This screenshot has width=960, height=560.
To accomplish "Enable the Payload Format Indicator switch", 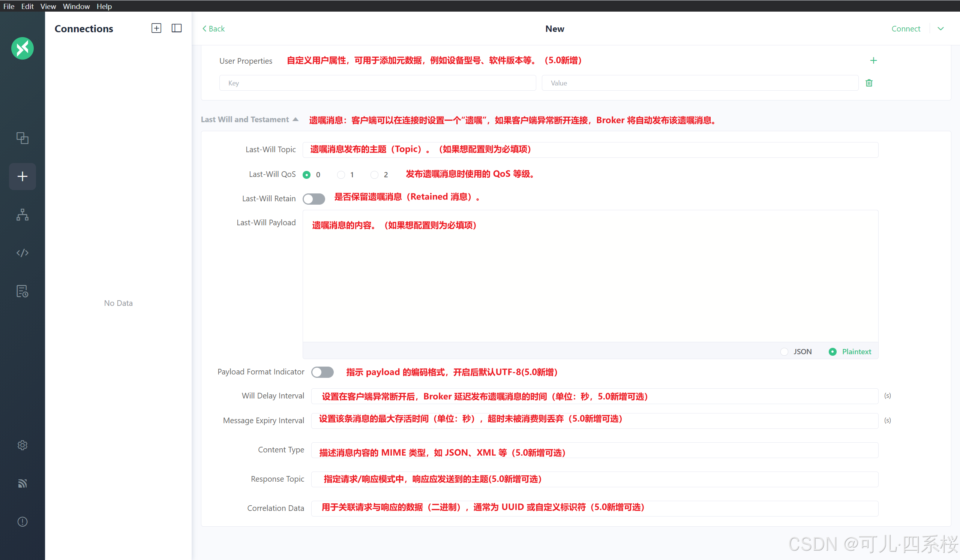I will tap(322, 372).
